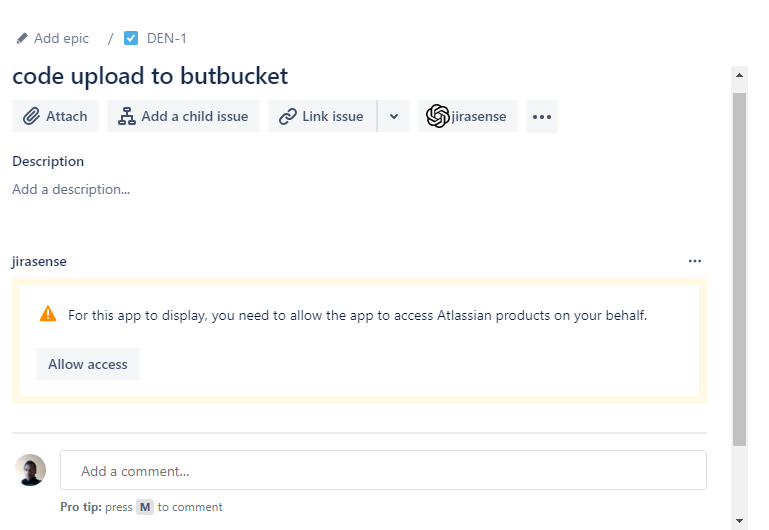
Task: Click the scrollbar up arrow
Action: pos(740,74)
